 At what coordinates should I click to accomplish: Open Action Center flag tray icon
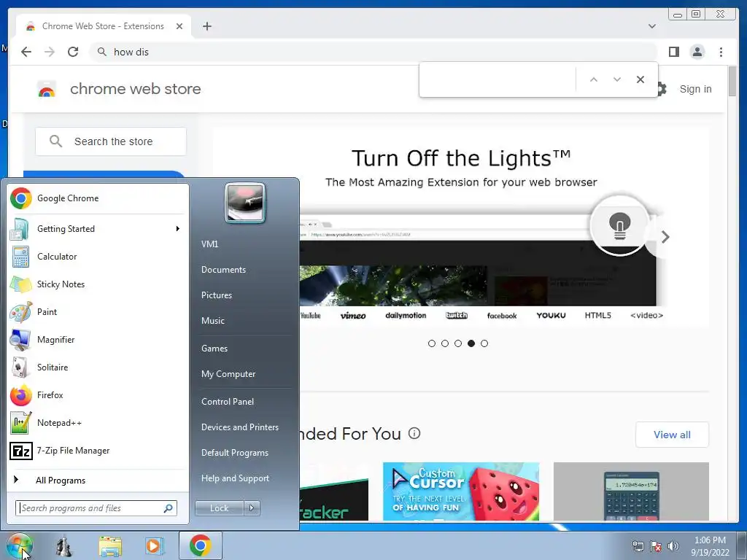pos(656,546)
